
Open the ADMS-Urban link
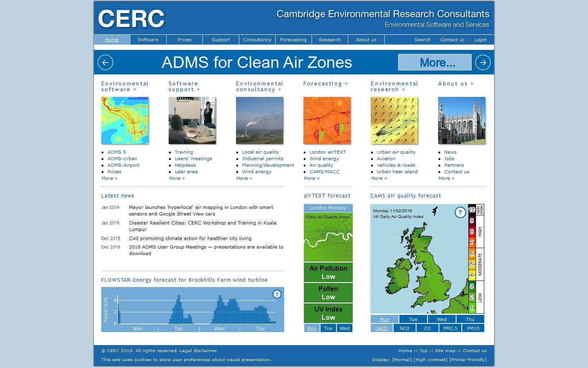click(122, 159)
